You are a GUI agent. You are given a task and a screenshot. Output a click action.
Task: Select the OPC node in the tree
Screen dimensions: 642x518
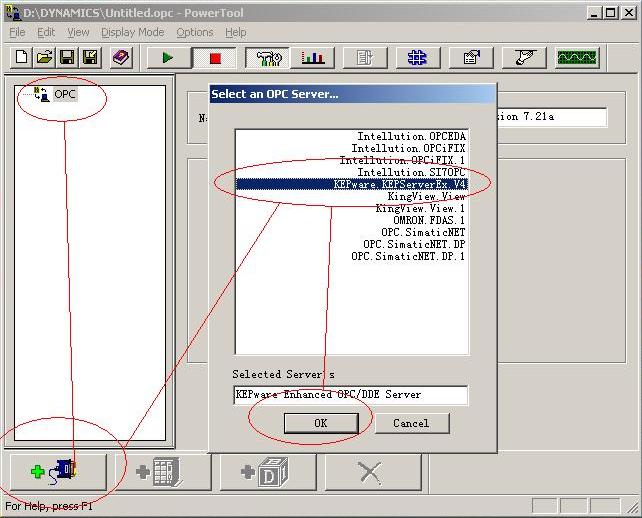tap(65, 94)
